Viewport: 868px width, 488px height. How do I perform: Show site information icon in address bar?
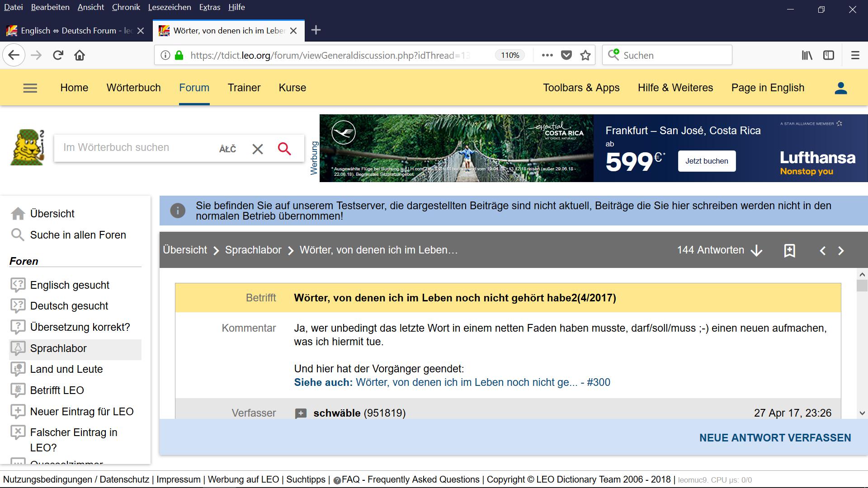pos(165,55)
